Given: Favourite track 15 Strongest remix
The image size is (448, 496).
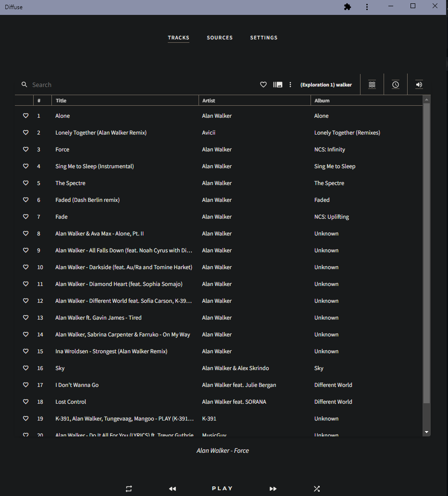Looking at the screenshot, I should [x=25, y=351].
